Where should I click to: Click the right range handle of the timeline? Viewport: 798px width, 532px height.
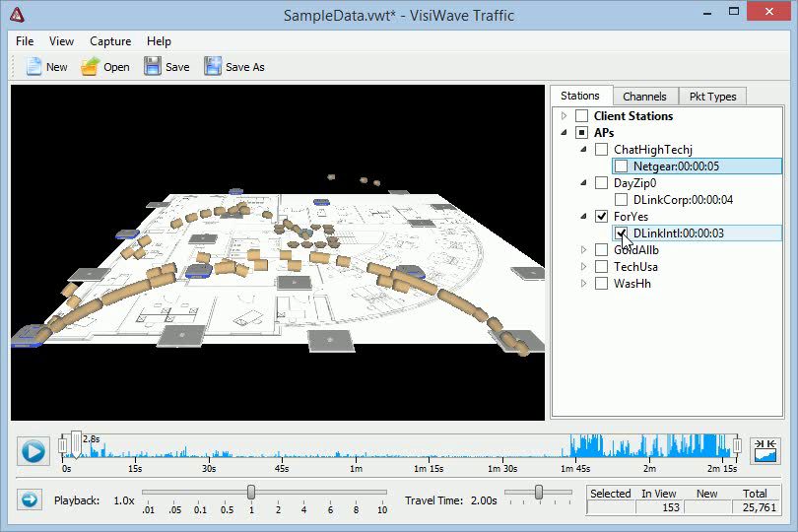(x=736, y=445)
